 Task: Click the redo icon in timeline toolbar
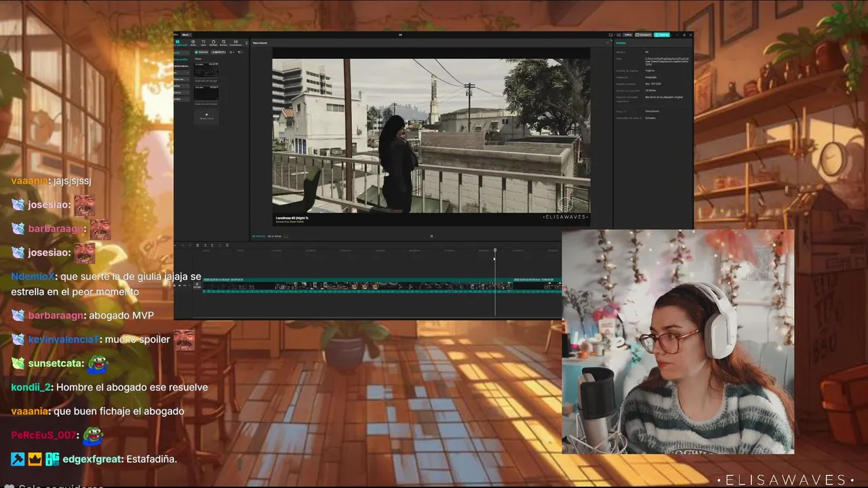[x=190, y=245]
